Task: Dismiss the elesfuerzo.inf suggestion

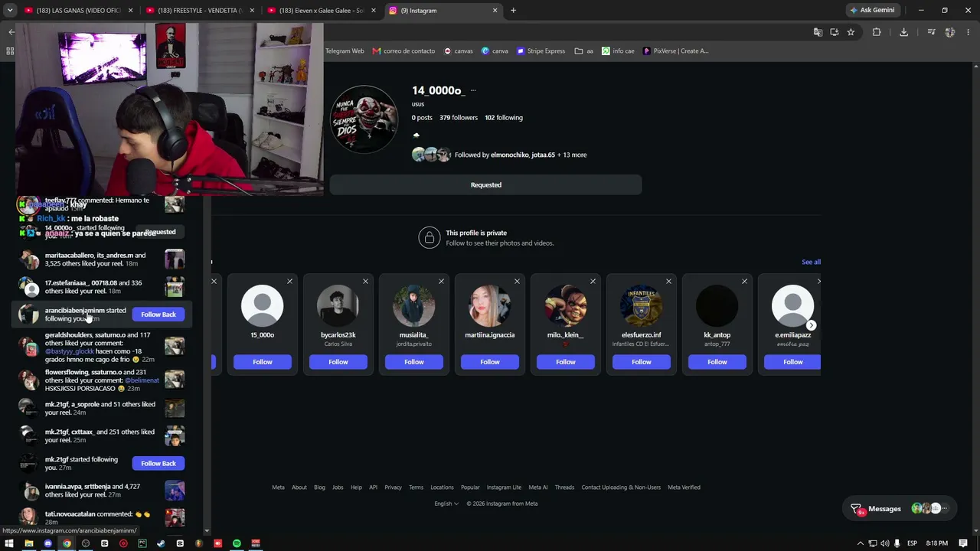Action: tap(668, 282)
